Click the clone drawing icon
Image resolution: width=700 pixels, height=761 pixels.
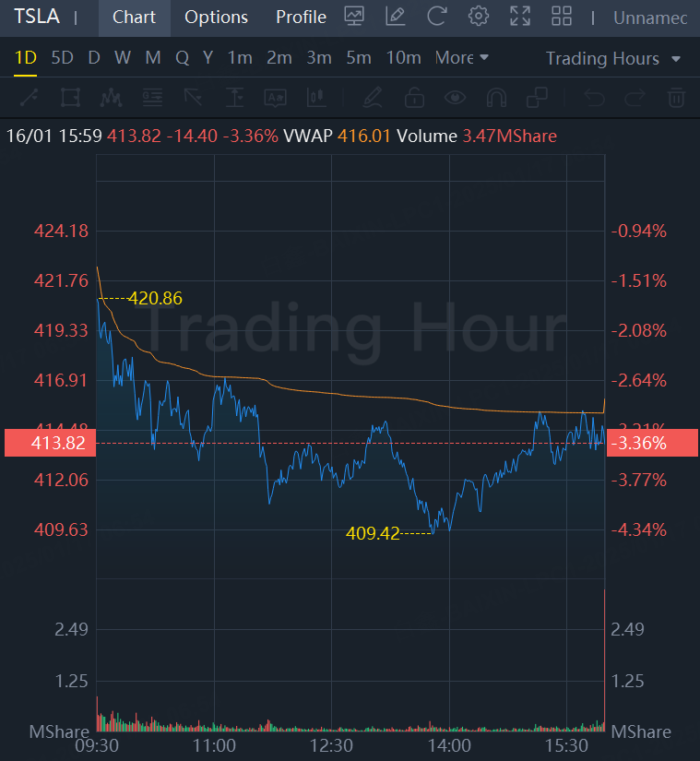537,98
